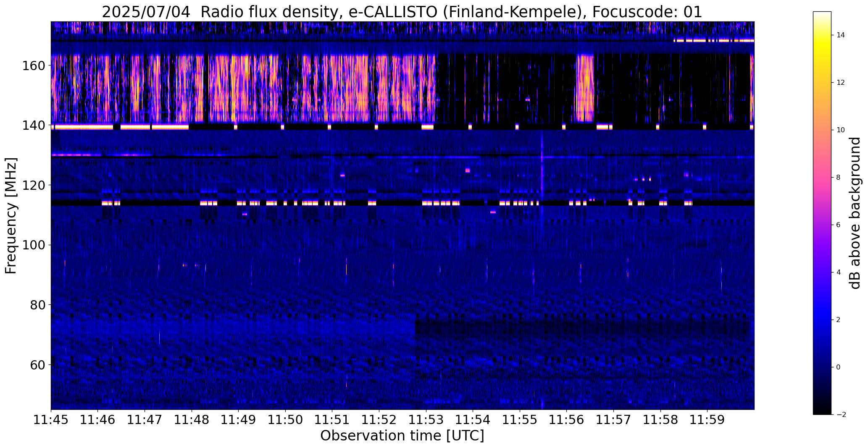Click the colorbar tick label 12
868x448 pixels.
pyautogui.click(x=840, y=82)
